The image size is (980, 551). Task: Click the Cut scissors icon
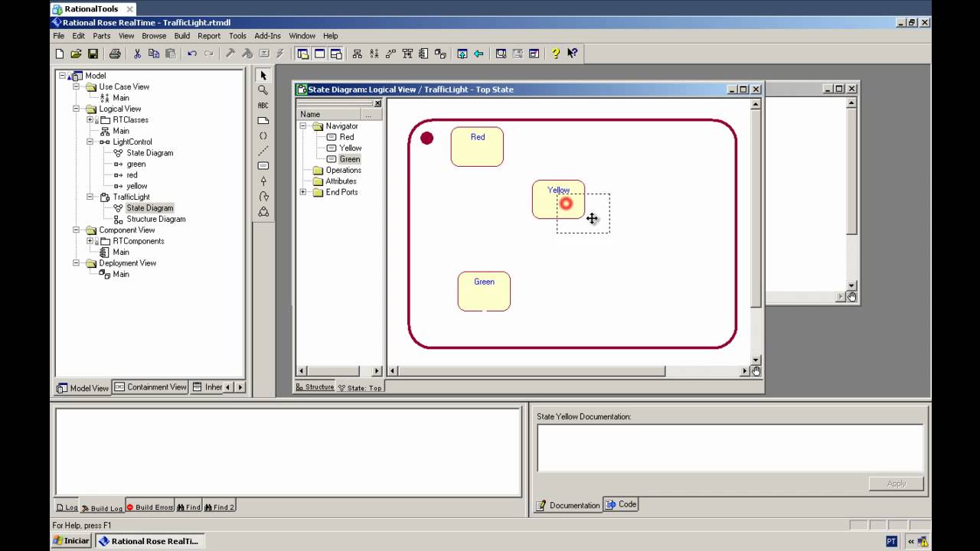tap(137, 54)
